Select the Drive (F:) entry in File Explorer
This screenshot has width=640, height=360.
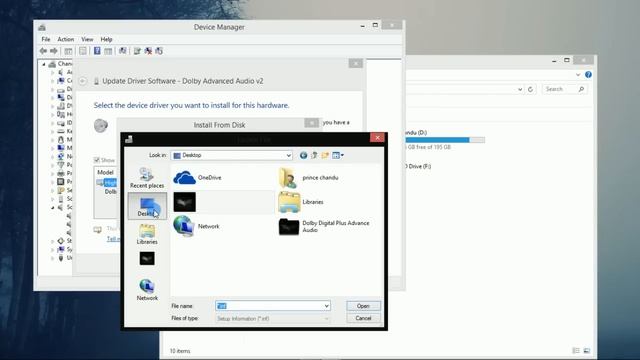(x=418, y=166)
